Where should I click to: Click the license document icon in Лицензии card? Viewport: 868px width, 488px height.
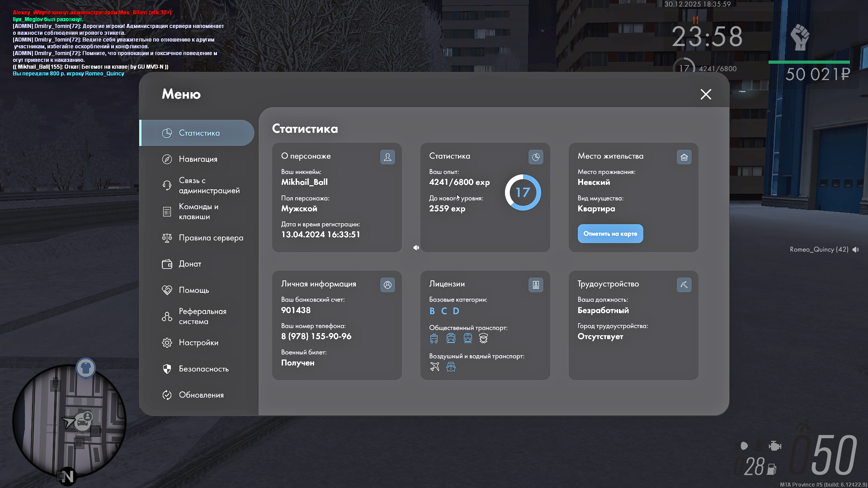point(536,285)
